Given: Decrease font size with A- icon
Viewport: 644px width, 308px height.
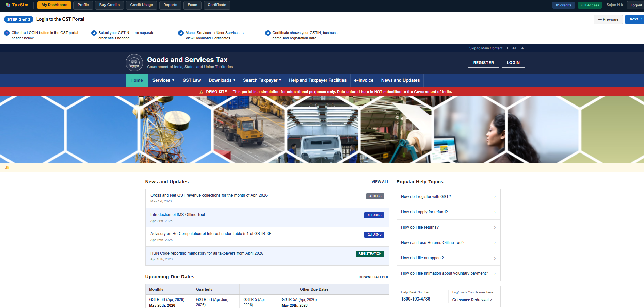Looking at the screenshot, I should (x=523, y=48).
